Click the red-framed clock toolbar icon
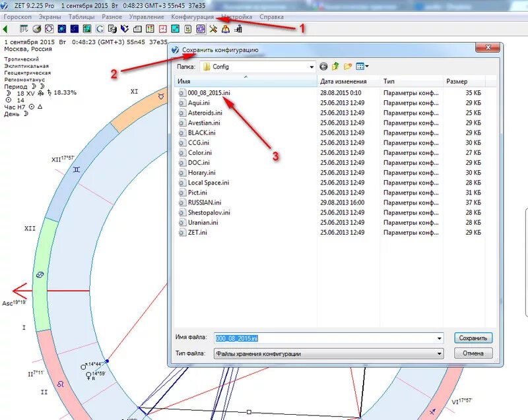 click(162, 29)
